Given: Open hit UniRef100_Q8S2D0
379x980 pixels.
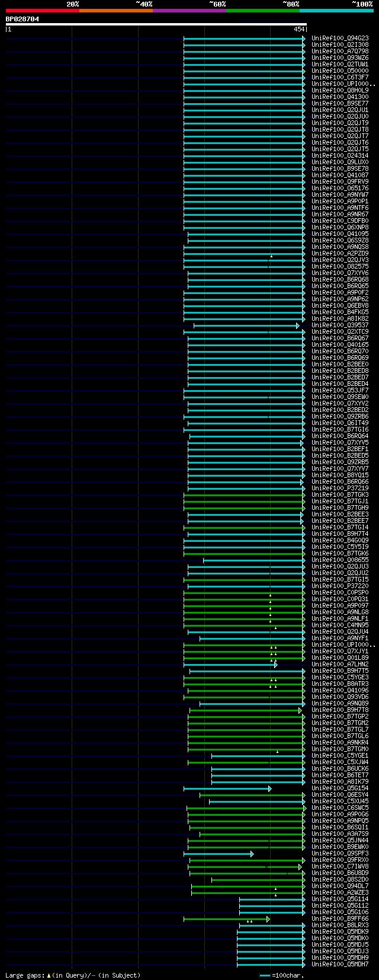Looking at the screenshot, I should pyautogui.click(x=340, y=880).
